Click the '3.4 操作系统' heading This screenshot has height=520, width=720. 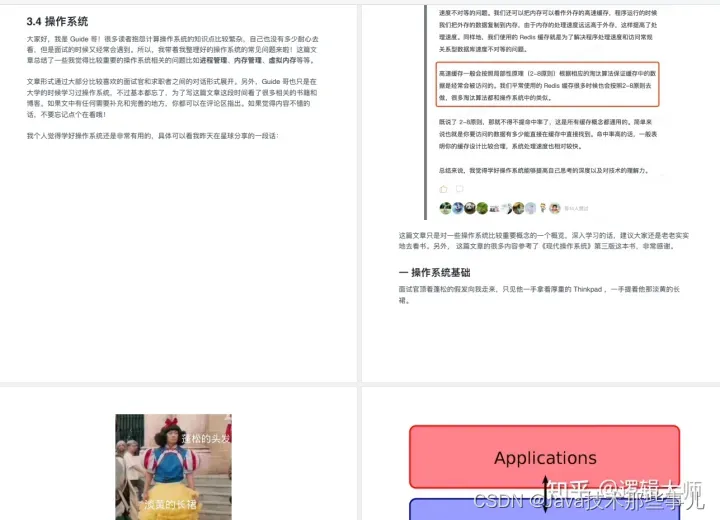(x=57, y=21)
